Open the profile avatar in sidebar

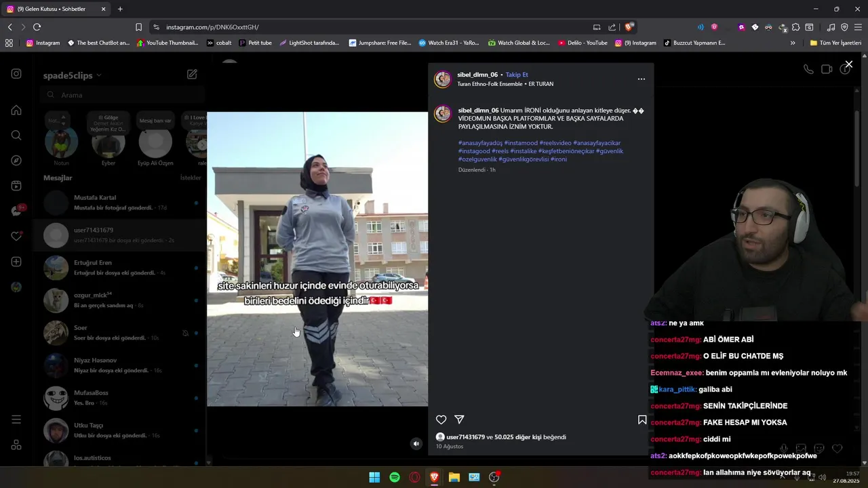click(16, 287)
